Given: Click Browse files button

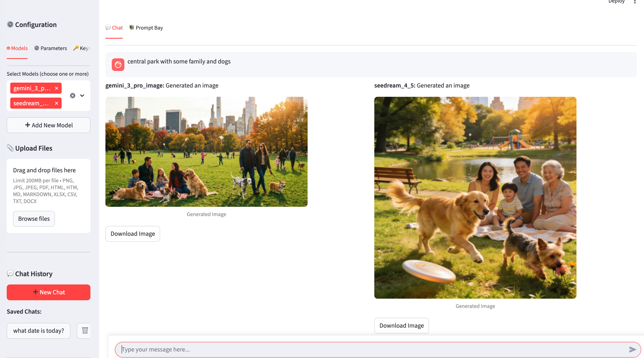Looking at the screenshot, I should pyautogui.click(x=34, y=219).
